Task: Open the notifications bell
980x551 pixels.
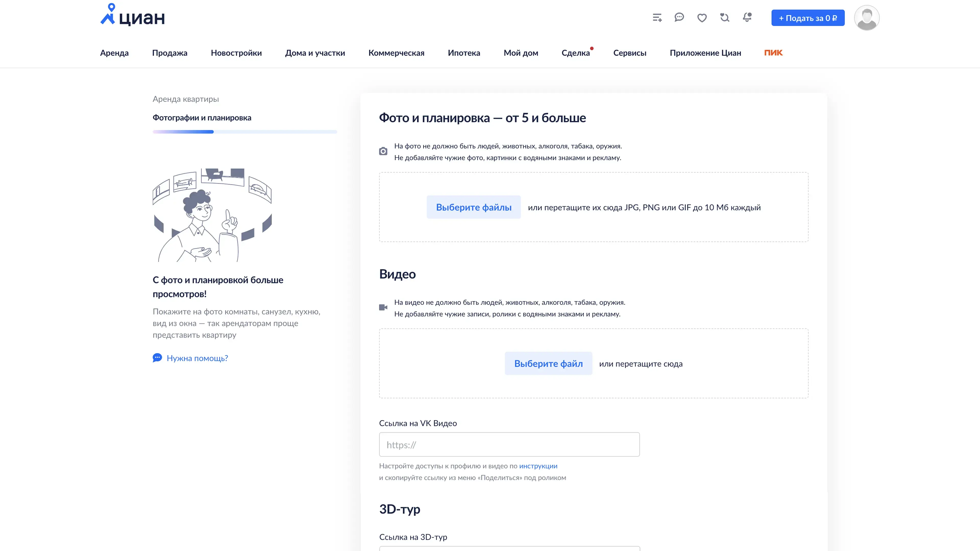Action: pos(747,18)
